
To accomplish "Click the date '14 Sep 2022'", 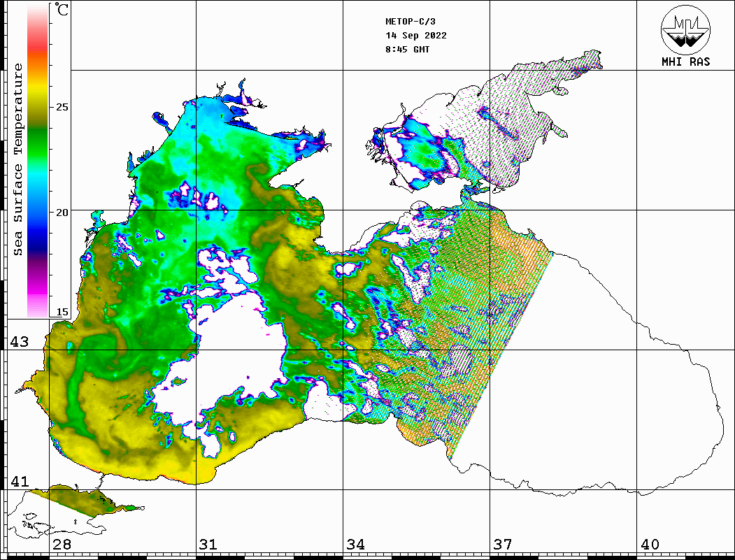I will (x=416, y=36).
